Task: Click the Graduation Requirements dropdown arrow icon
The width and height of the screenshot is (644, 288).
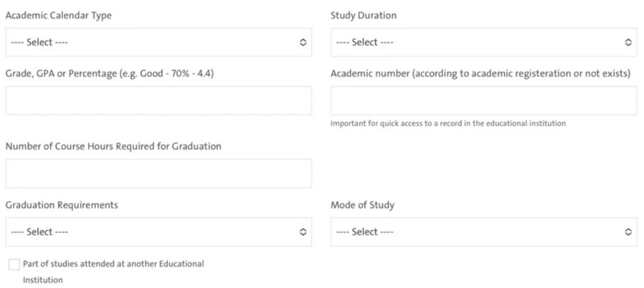Action: tap(303, 232)
